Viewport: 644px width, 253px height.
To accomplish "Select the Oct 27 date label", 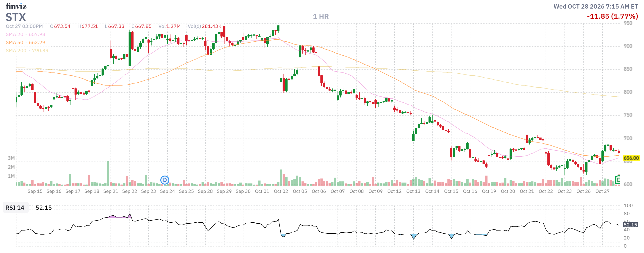I will point(602,191).
